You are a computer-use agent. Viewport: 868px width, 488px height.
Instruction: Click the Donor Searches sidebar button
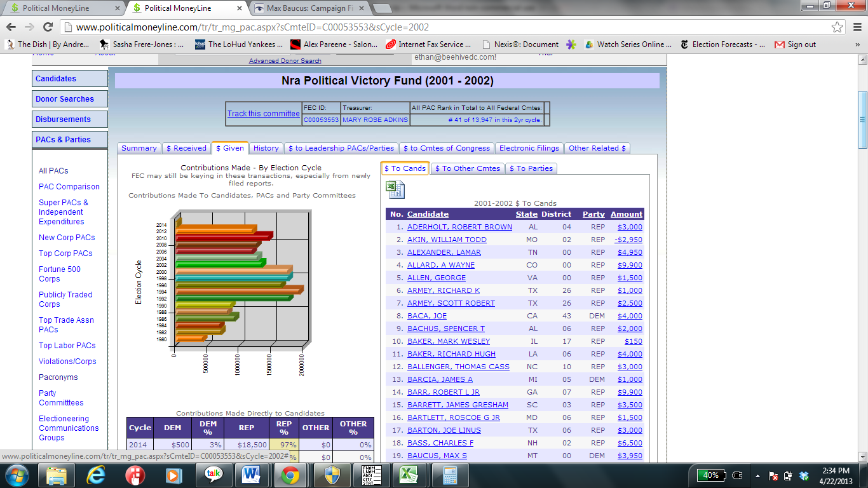70,99
